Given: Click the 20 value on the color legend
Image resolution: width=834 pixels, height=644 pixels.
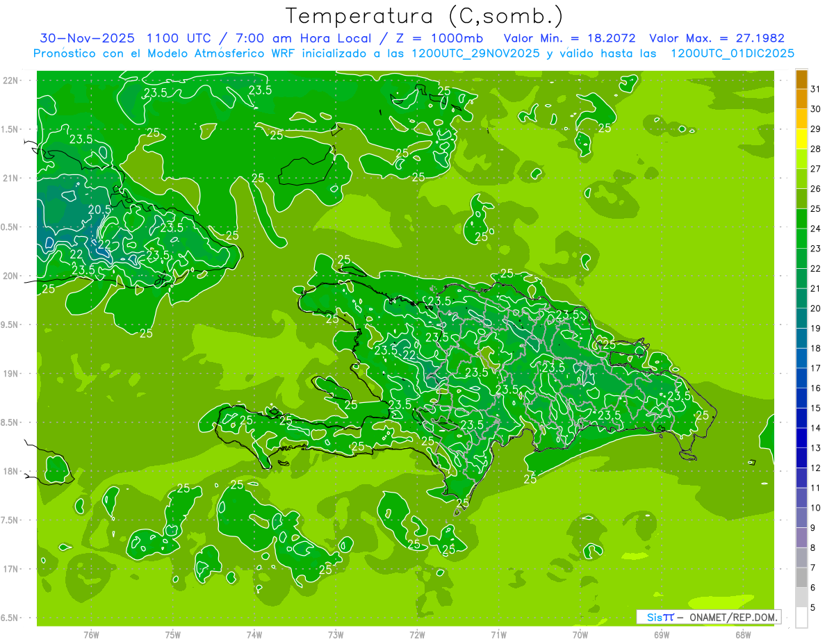Looking at the screenshot, I should click(x=815, y=308).
